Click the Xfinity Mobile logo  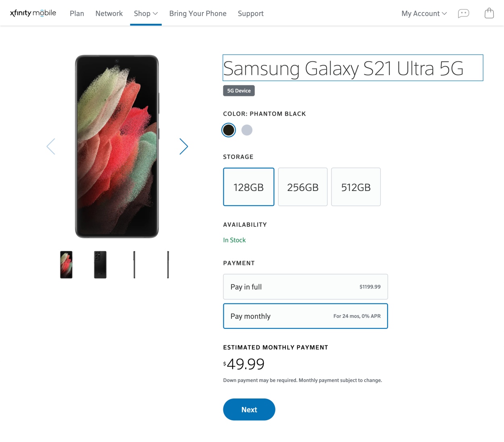(x=33, y=13)
